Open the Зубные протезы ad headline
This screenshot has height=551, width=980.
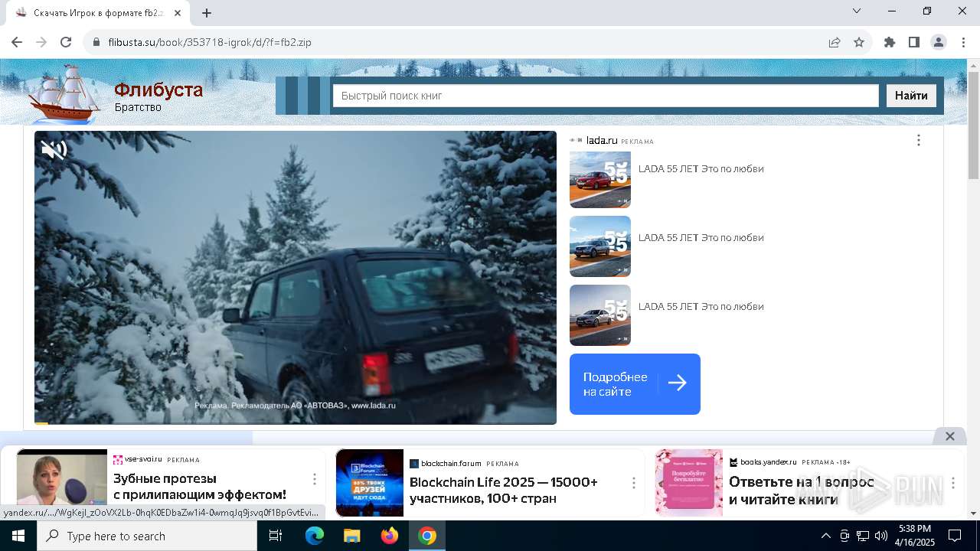(200, 487)
